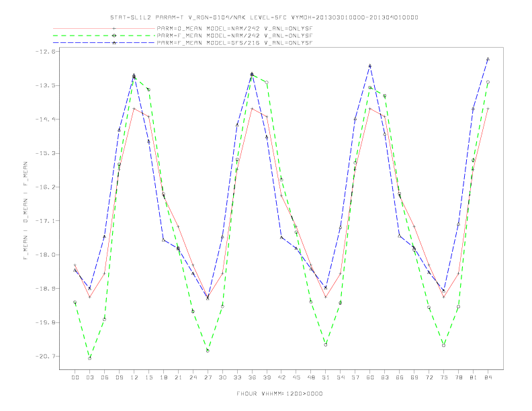Click the circle marker on the green legend line
532x411 pixels.
(114, 36)
